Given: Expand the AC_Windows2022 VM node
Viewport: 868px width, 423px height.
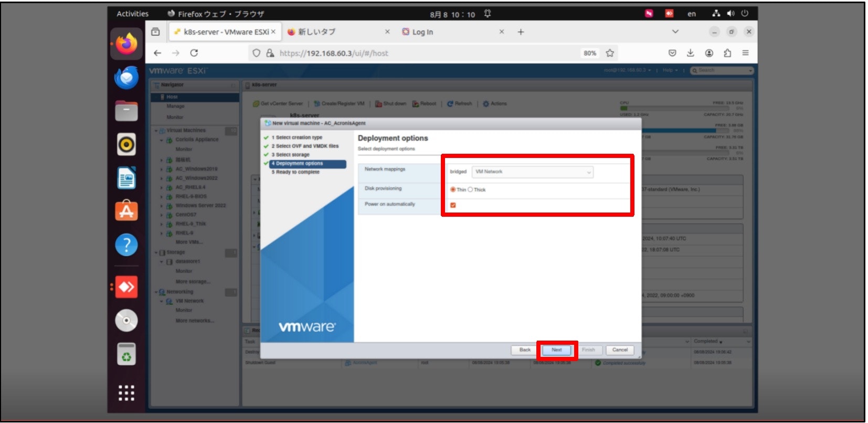Looking at the screenshot, I should click(162, 178).
